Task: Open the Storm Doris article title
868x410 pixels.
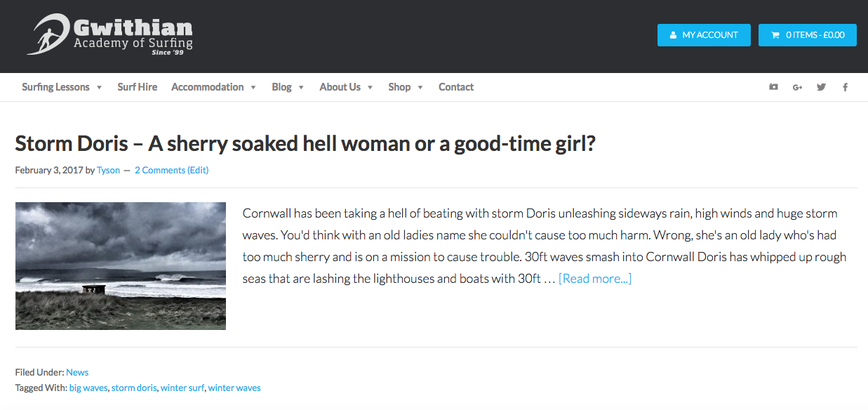Action: [305, 143]
